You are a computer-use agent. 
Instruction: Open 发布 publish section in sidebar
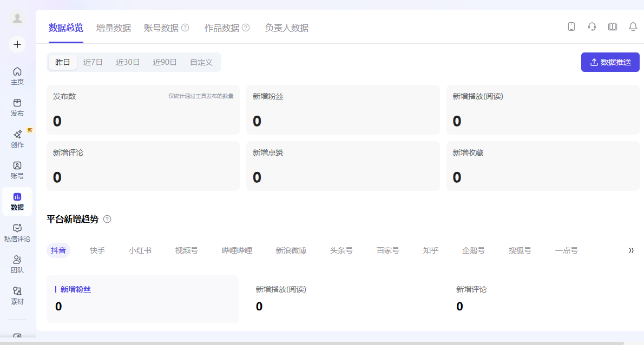coord(17,108)
